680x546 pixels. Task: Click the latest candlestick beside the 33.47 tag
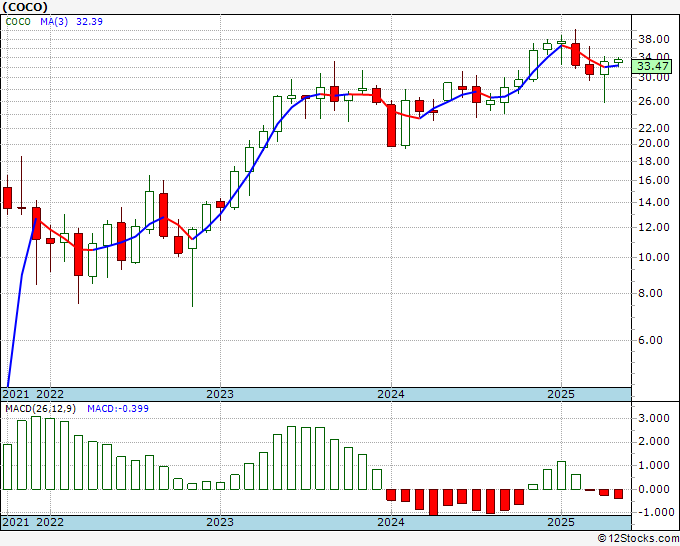618,61
